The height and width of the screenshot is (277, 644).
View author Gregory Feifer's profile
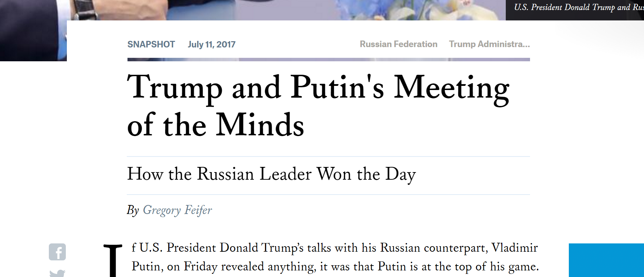tap(177, 210)
